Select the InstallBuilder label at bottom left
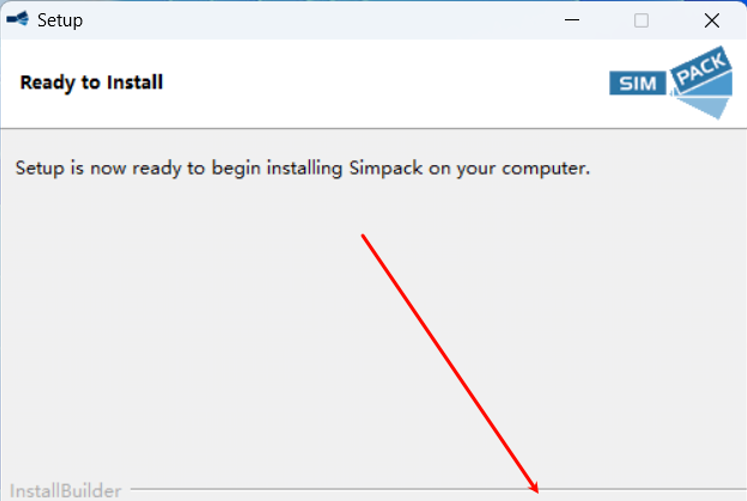Screen dimensions: 747x501 coord(65,491)
